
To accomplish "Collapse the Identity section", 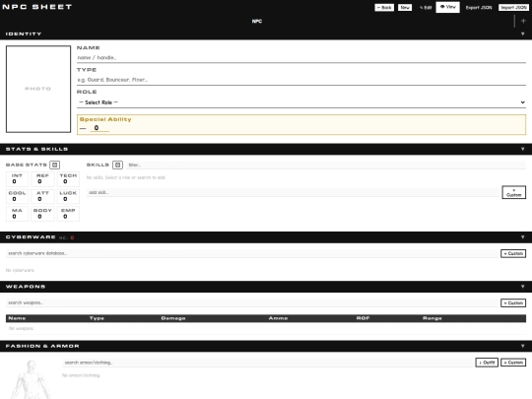I will point(522,33).
